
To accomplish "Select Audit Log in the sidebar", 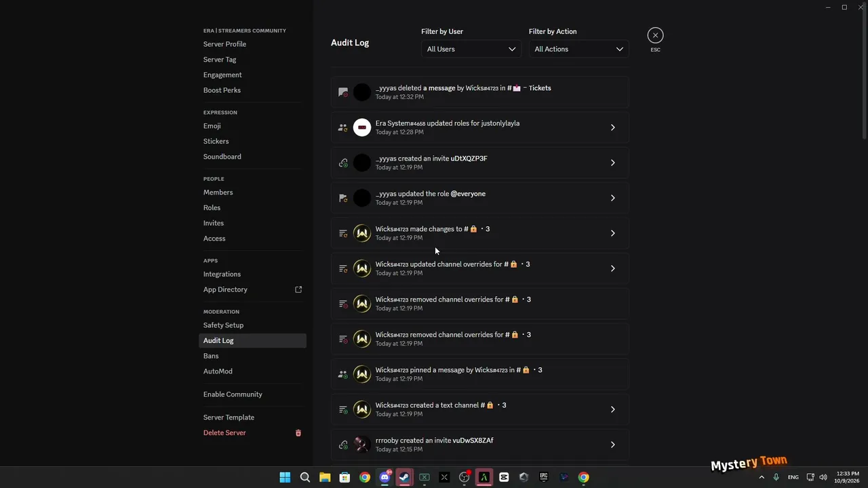I will pyautogui.click(x=252, y=340).
